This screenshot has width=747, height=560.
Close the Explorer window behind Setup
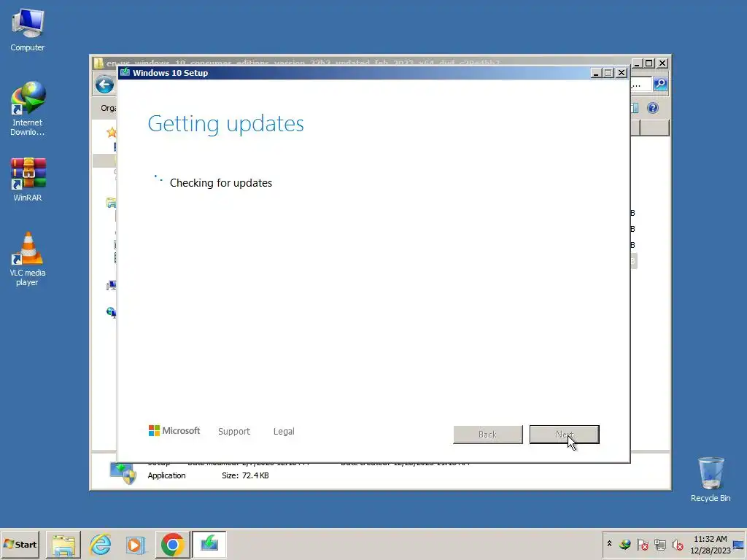(662, 63)
